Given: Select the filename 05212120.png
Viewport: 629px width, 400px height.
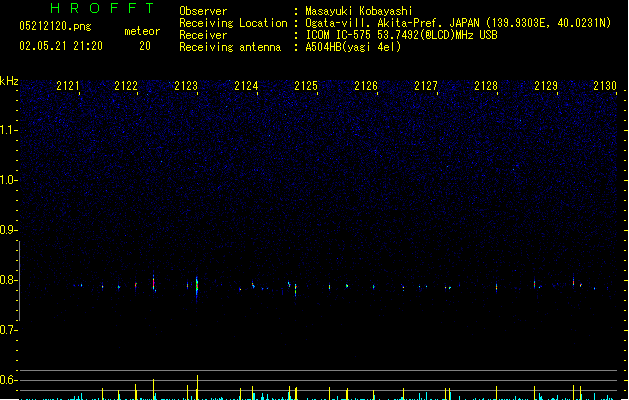Looking at the screenshot, I should [x=55, y=26].
